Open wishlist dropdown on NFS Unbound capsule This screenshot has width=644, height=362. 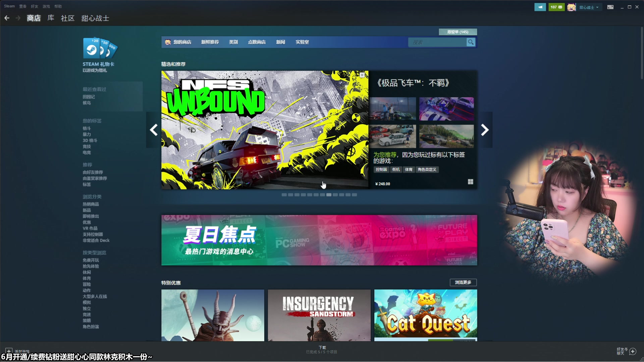pyautogui.click(x=362, y=75)
